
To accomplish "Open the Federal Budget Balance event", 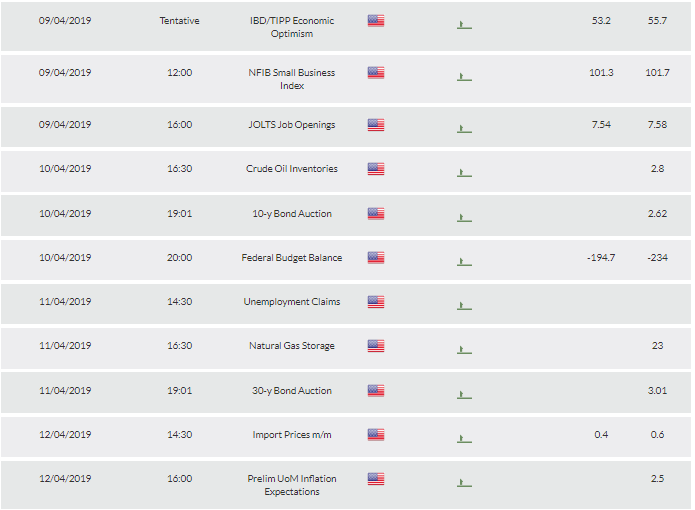I will [x=292, y=258].
